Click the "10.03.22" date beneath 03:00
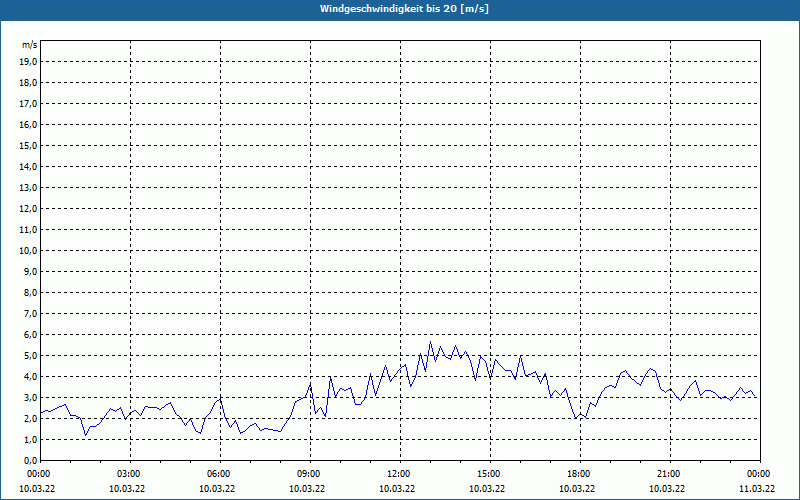 coord(127,489)
